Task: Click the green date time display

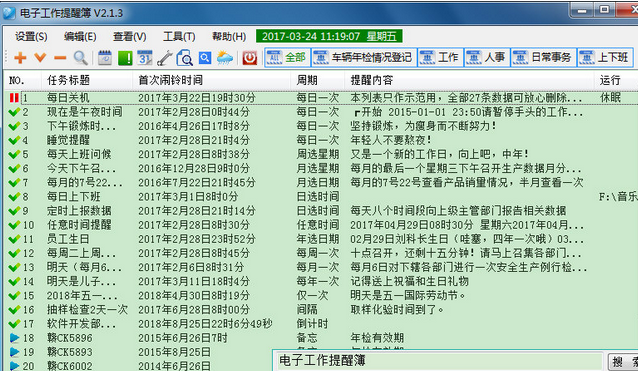Action: 329,36
